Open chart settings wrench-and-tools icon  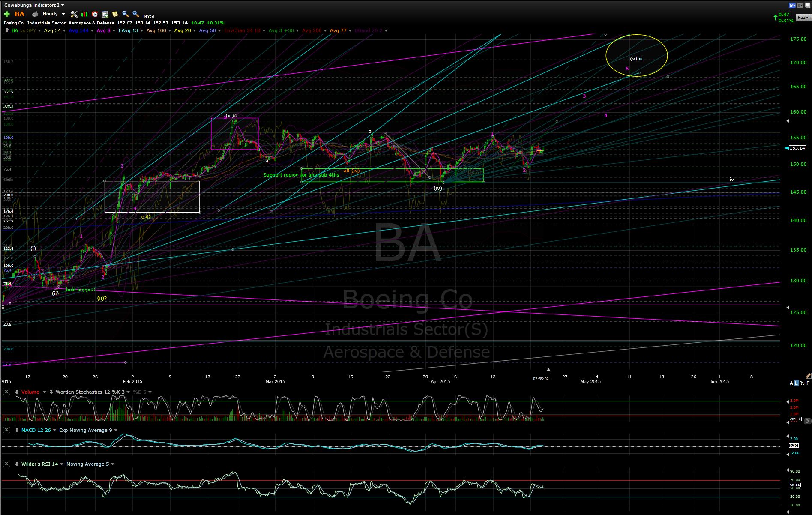click(74, 14)
